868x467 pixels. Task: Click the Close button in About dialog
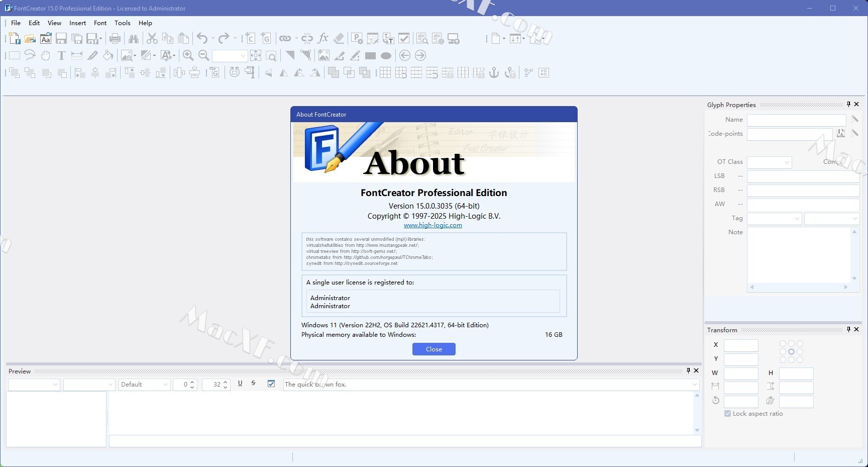point(433,349)
